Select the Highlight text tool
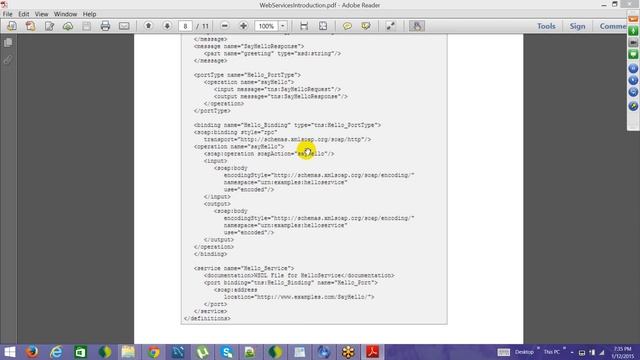 tap(366, 26)
